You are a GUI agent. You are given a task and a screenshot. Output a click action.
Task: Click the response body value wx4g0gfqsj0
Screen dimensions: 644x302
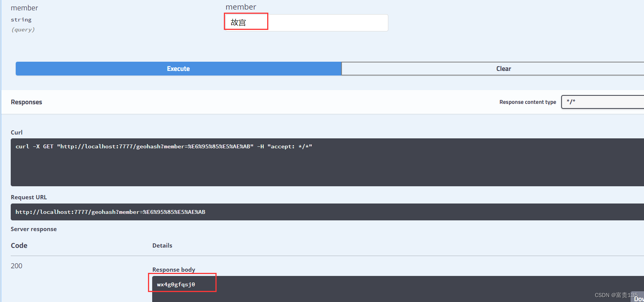(x=176, y=284)
